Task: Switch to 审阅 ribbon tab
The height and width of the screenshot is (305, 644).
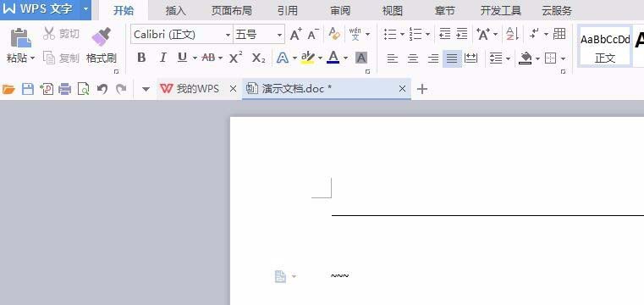Action: coord(340,10)
